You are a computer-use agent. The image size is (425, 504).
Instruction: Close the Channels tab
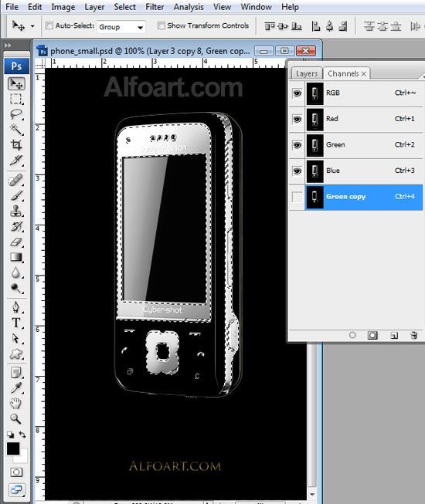(364, 74)
